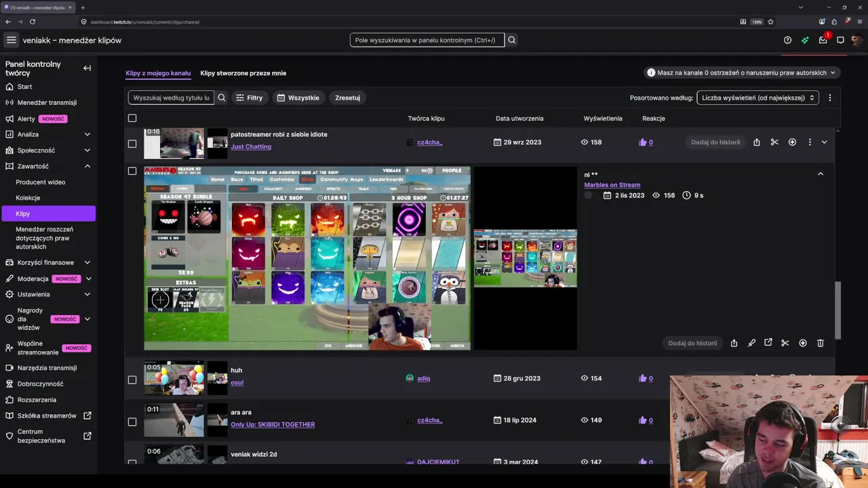Click the dashboard search magnifier icon

click(512, 40)
